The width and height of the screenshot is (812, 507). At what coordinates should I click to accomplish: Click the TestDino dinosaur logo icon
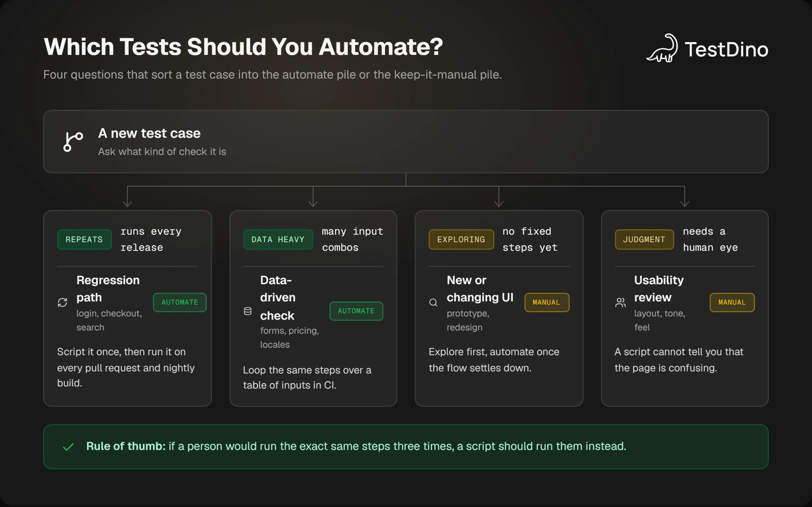(x=662, y=48)
